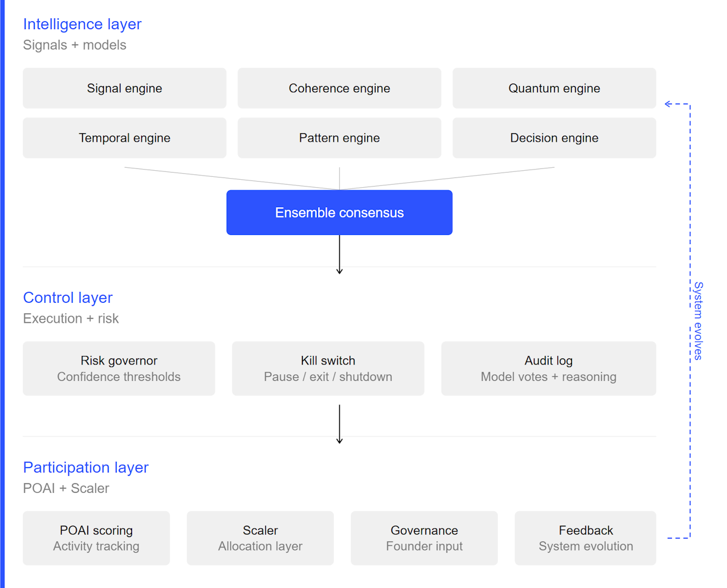Click the Kill switch card
Image resolution: width=727 pixels, height=588 pixels.
coord(328,368)
